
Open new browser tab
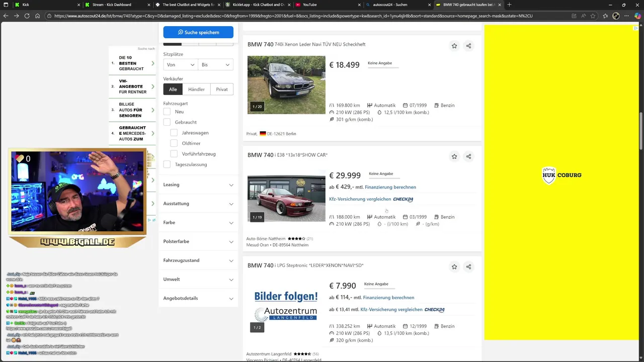509,5
